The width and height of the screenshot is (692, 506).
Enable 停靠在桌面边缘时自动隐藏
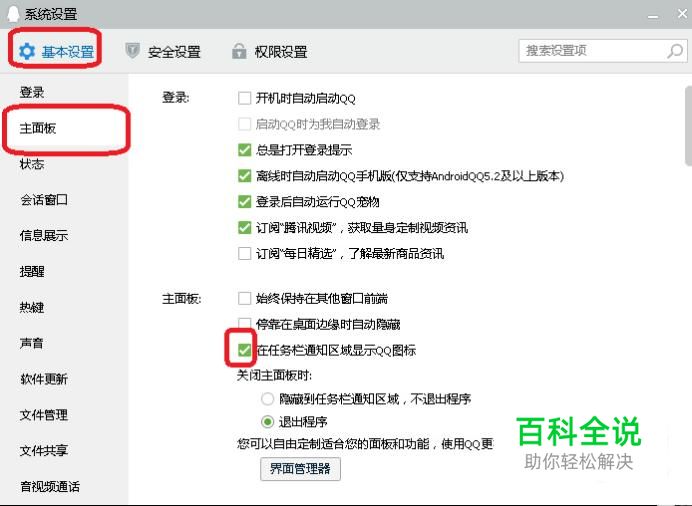(244, 324)
